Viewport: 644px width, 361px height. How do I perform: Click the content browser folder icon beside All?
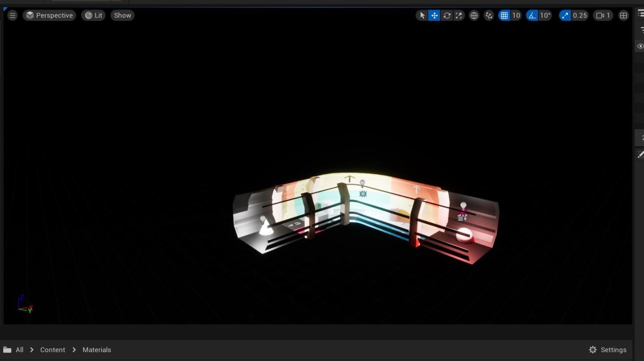7,350
